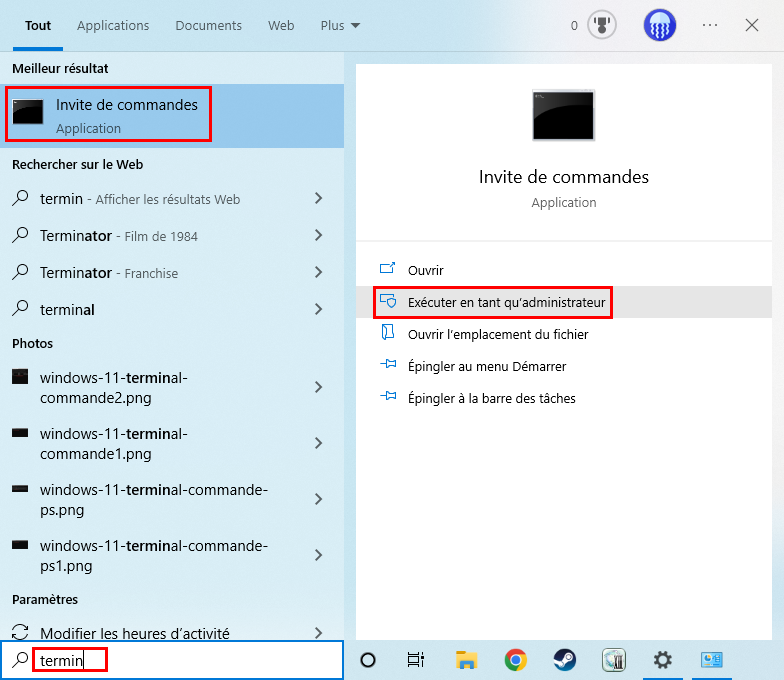Expand arrow for windows-11-terminal-commande1.png
The width and height of the screenshot is (784, 680).
pos(318,443)
